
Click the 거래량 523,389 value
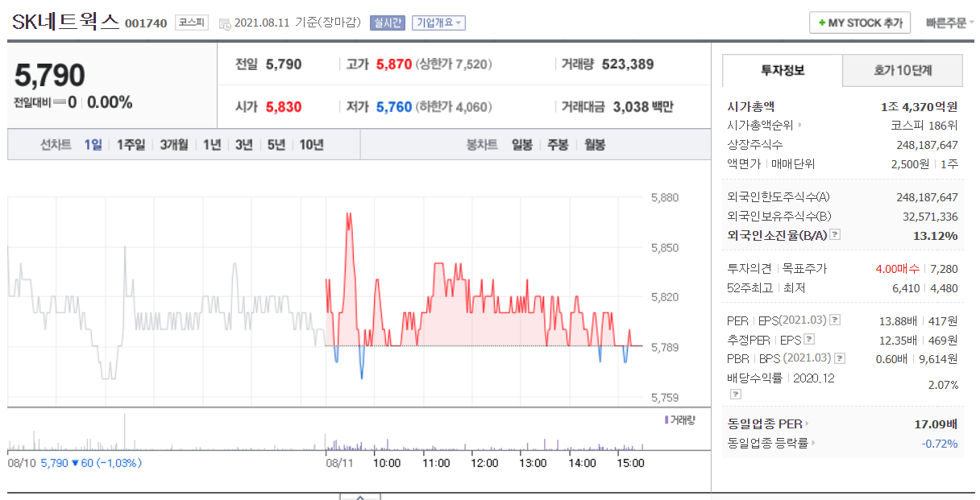click(628, 64)
